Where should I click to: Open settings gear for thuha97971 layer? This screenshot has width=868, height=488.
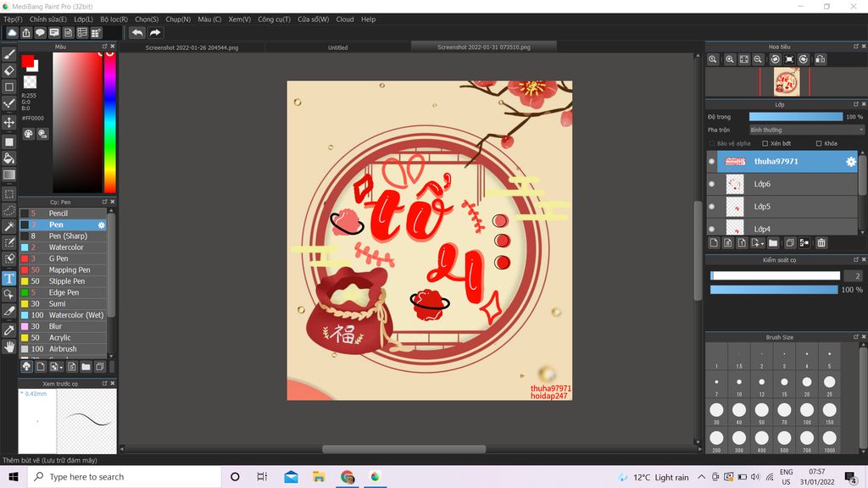point(851,162)
